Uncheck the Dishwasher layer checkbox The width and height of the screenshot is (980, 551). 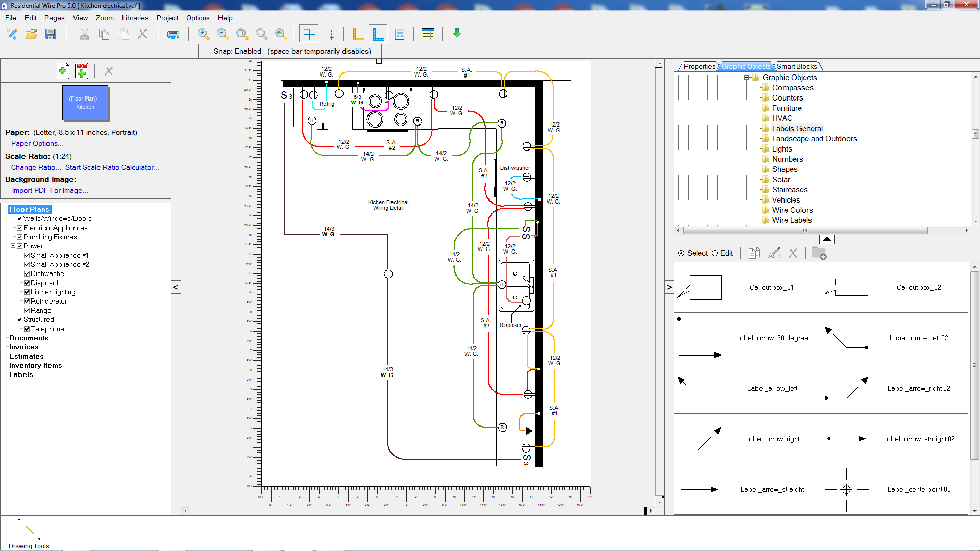point(27,274)
